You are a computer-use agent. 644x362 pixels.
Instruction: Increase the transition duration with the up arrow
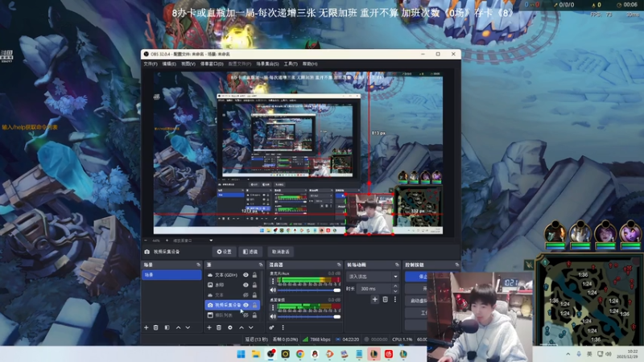(x=395, y=286)
